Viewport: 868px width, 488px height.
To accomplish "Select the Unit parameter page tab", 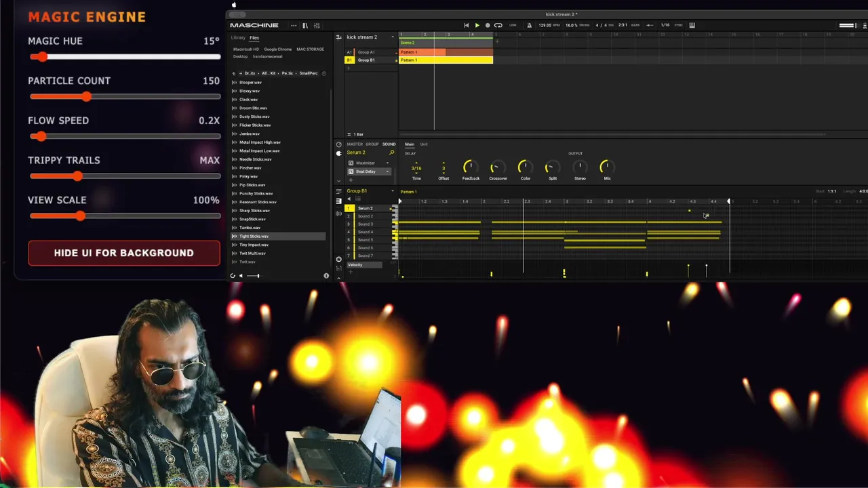I will [424, 144].
